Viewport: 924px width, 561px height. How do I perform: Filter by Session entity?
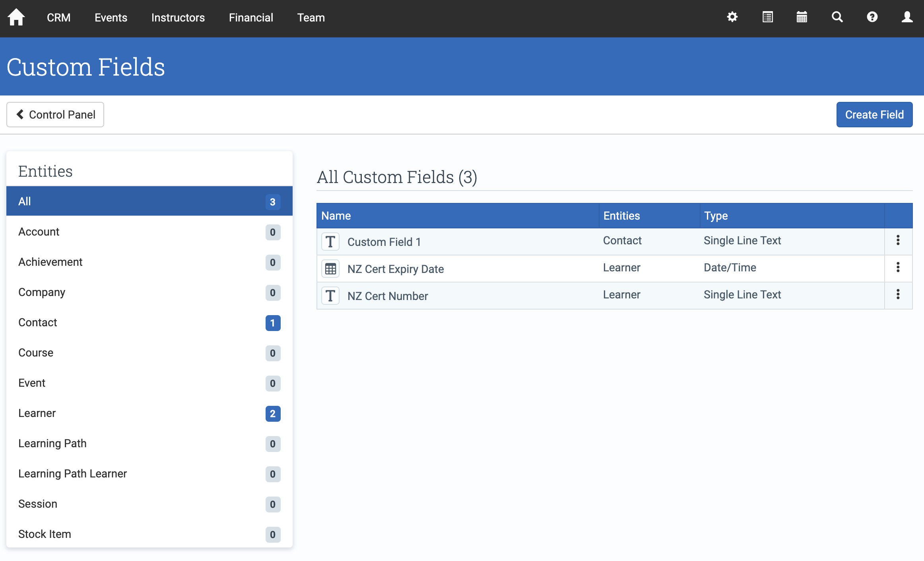point(149,504)
